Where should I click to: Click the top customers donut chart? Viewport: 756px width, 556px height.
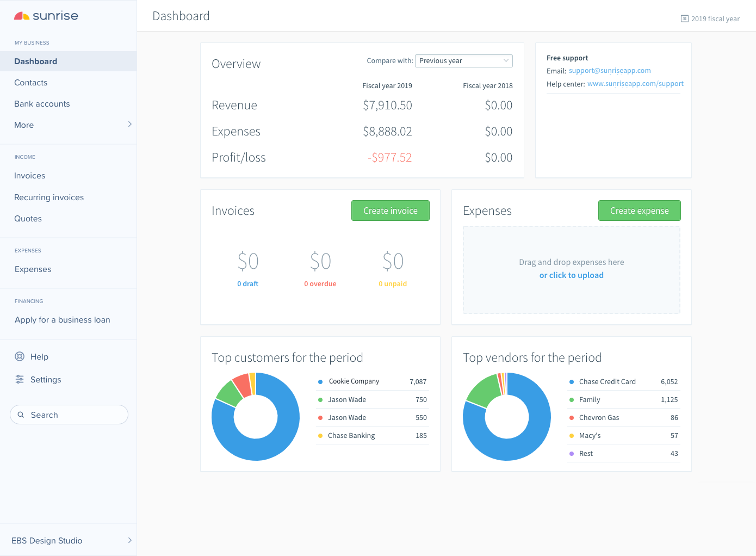pyautogui.click(x=256, y=417)
